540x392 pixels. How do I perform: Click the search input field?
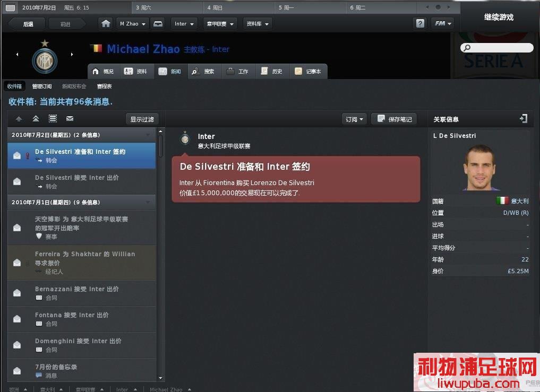497,48
